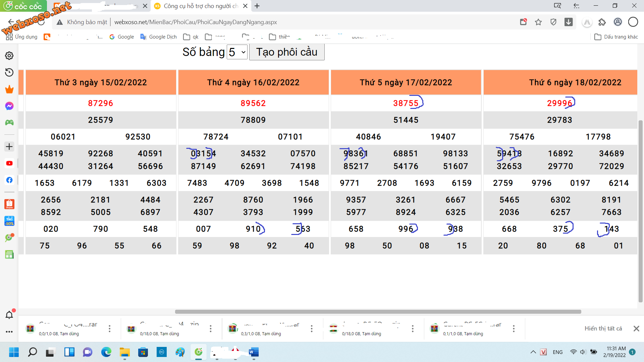Click first prize number 51445
This screenshot has height=362, width=644.
406,120
